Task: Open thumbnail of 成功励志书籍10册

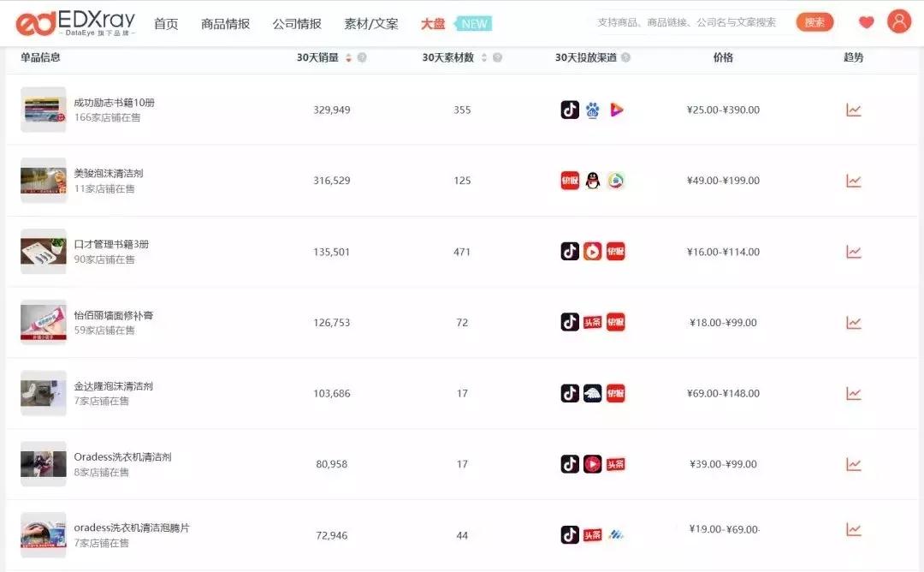Action: pos(44,110)
